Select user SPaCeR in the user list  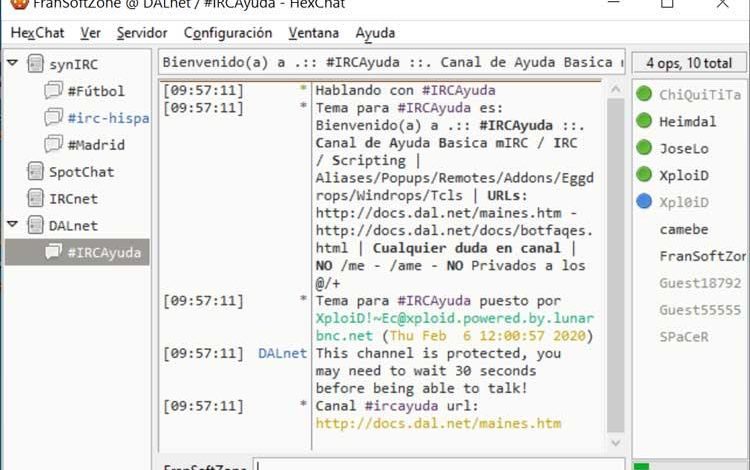[x=684, y=337]
